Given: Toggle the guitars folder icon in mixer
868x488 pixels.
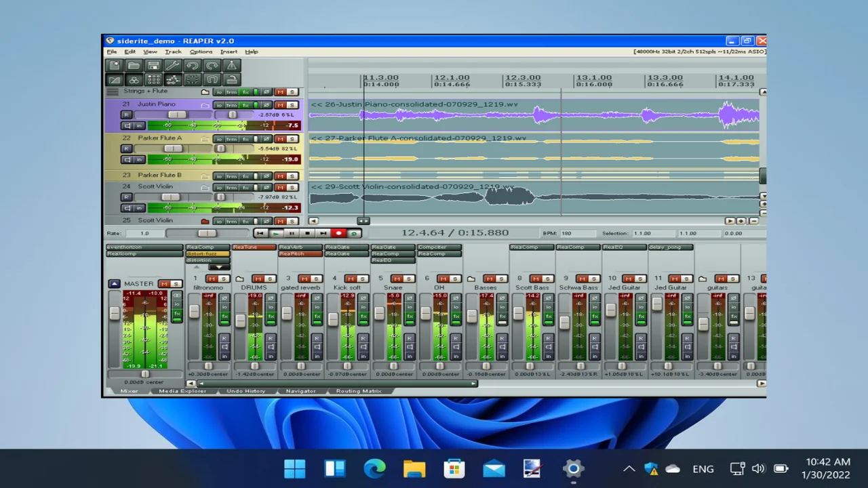Looking at the screenshot, I should (703, 279).
